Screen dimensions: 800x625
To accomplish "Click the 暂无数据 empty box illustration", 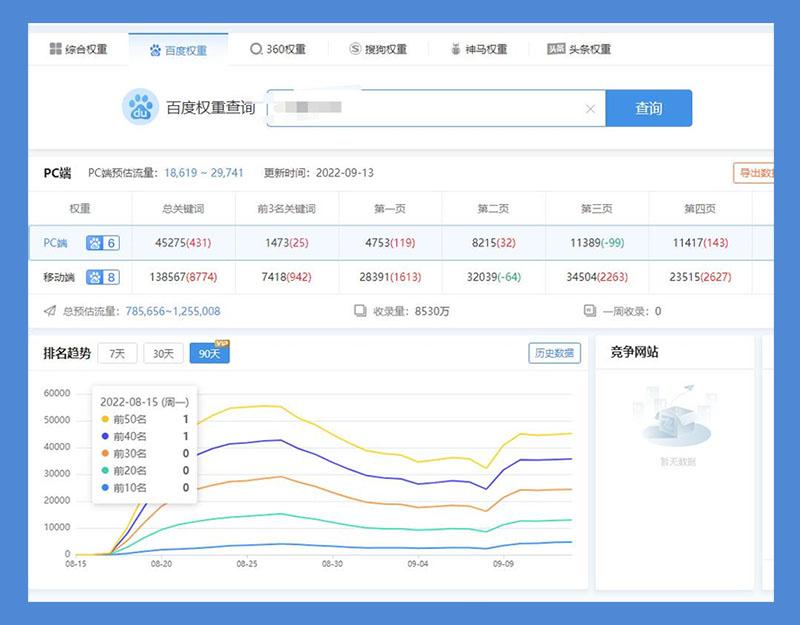I will 677,418.
